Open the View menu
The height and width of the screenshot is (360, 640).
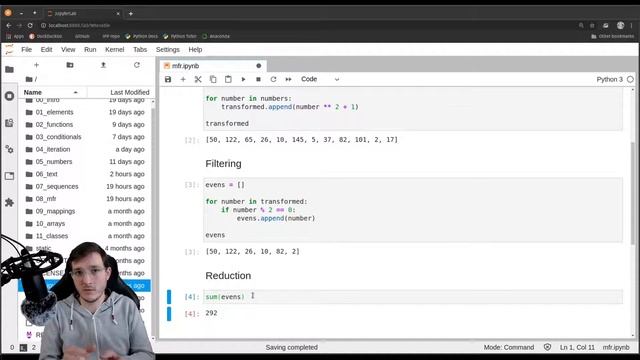68,49
